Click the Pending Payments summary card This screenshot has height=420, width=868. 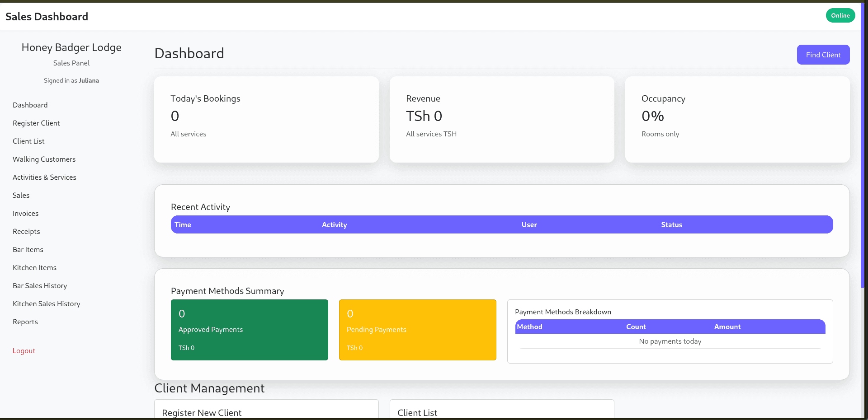(417, 330)
